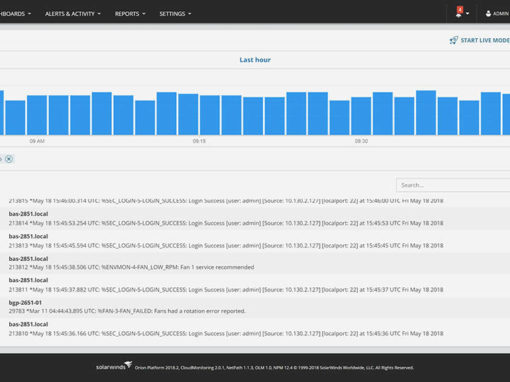Expand the notifications dropdown arrow

467,14
